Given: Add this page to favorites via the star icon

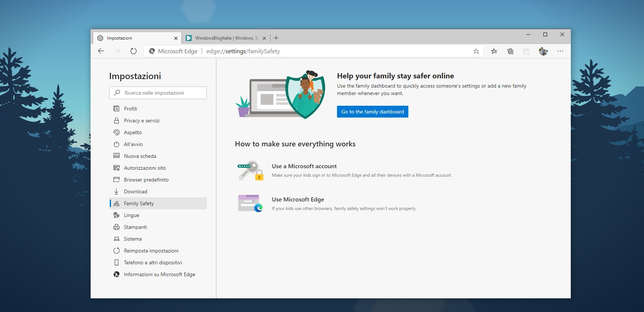Looking at the screenshot, I should [476, 51].
